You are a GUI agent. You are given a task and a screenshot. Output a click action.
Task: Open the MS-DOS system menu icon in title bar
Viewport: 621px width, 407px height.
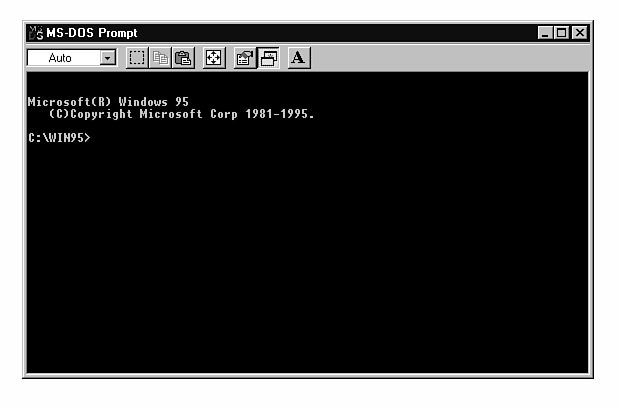tap(36, 33)
